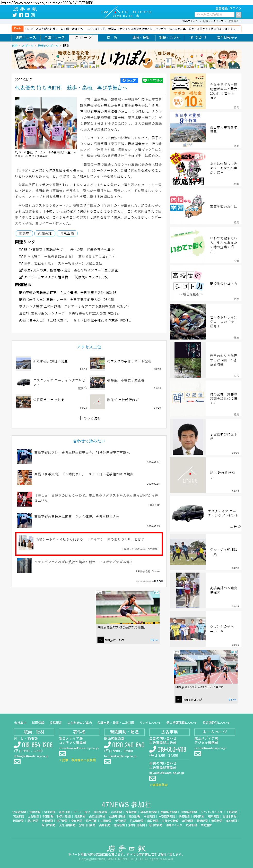Open the Twitter icon in the header
This screenshot has height=868, width=253.
tap(14, 15)
